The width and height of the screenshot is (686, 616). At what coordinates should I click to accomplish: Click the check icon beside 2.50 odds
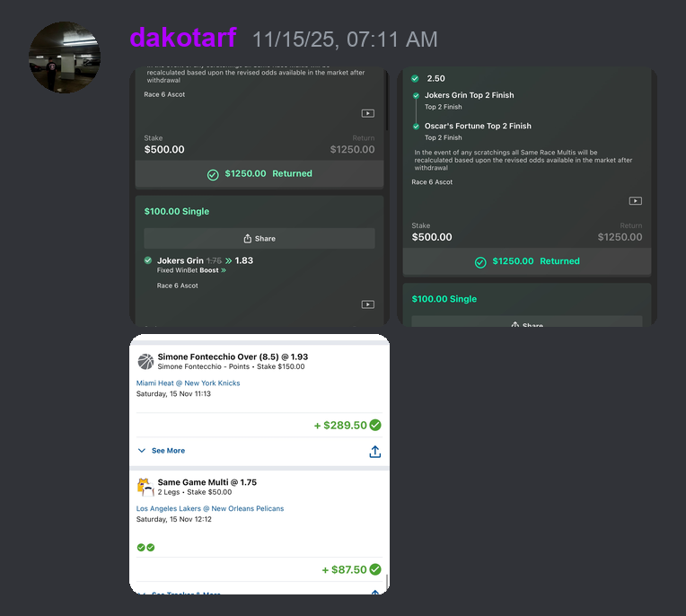tap(415, 79)
